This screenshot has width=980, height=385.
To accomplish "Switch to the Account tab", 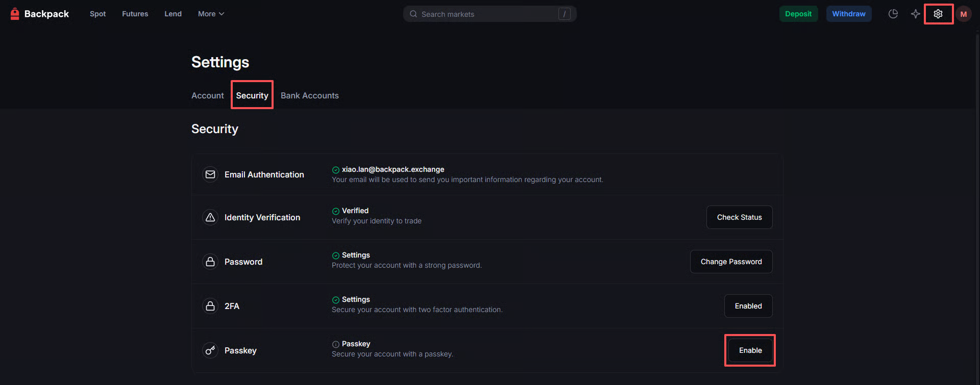I will 207,95.
